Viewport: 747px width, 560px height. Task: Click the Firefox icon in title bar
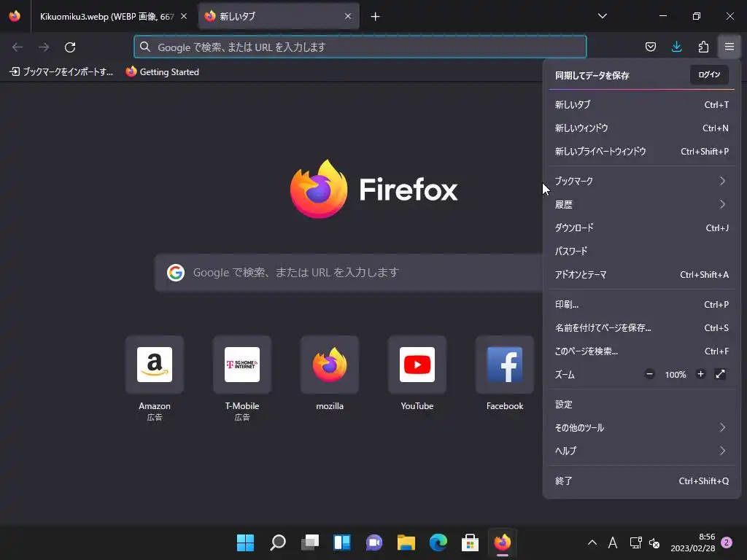[x=15, y=16]
